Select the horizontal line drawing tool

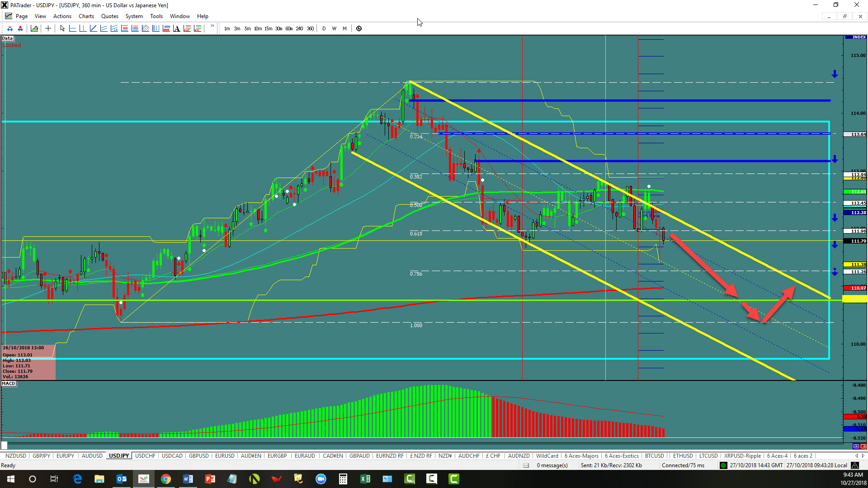tap(72, 28)
